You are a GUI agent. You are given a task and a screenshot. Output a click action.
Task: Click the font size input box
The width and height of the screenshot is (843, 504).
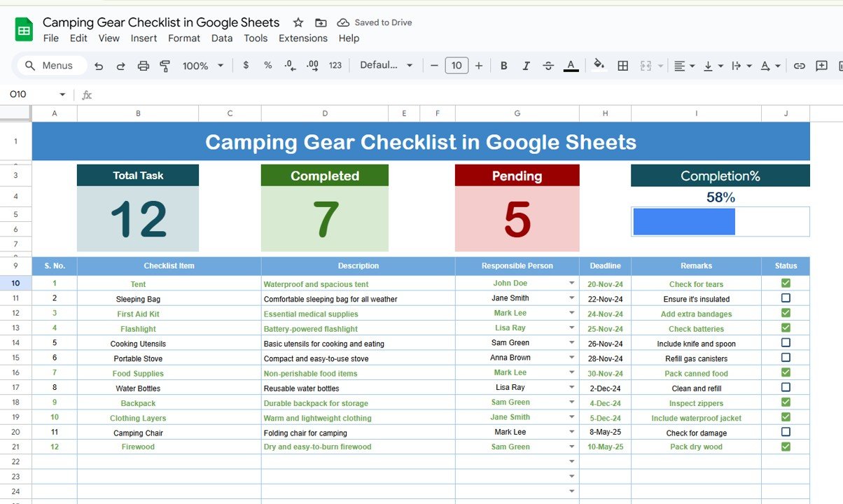point(457,66)
